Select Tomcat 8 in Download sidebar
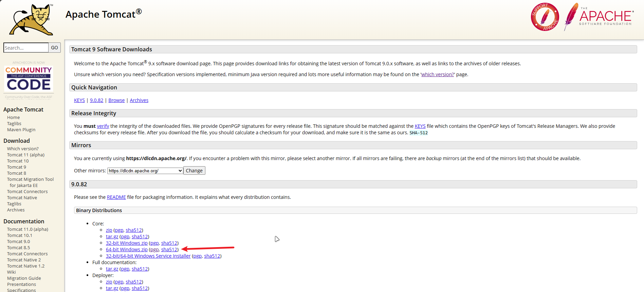 click(16, 173)
